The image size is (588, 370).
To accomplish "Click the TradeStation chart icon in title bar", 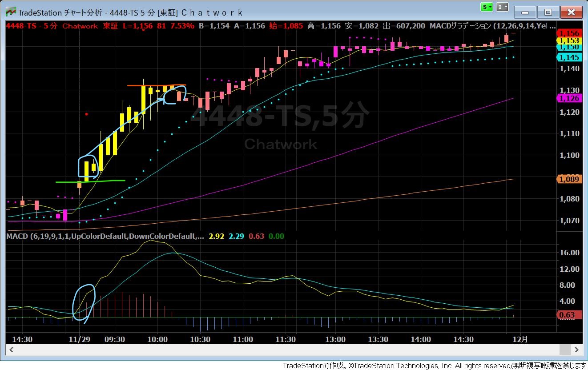I will (11, 12).
